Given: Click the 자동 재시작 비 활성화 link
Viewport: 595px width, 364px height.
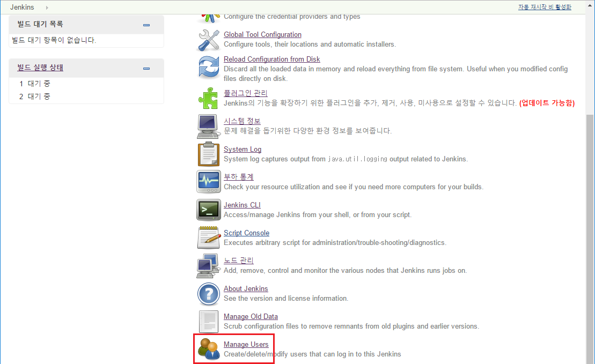Looking at the screenshot, I should click(545, 7).
